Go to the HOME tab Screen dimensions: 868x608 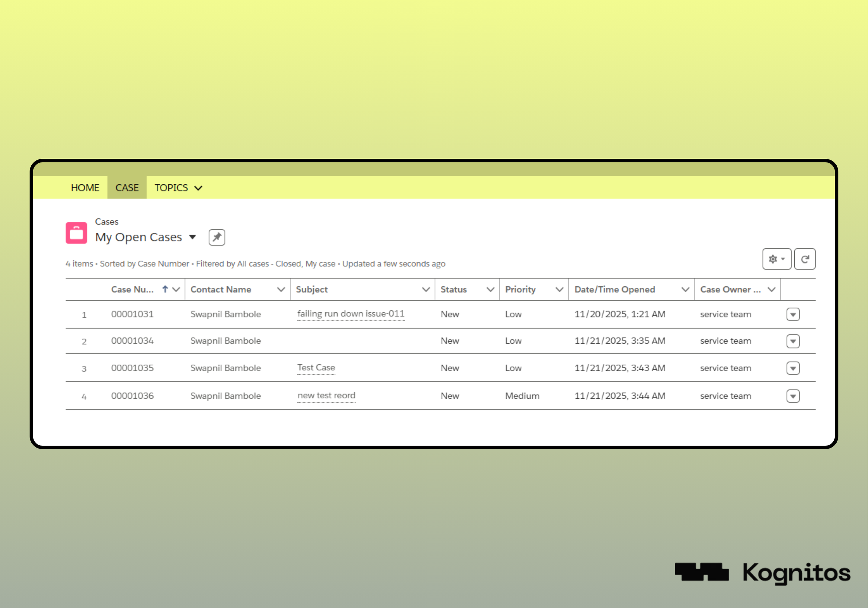tap(85, 188)
